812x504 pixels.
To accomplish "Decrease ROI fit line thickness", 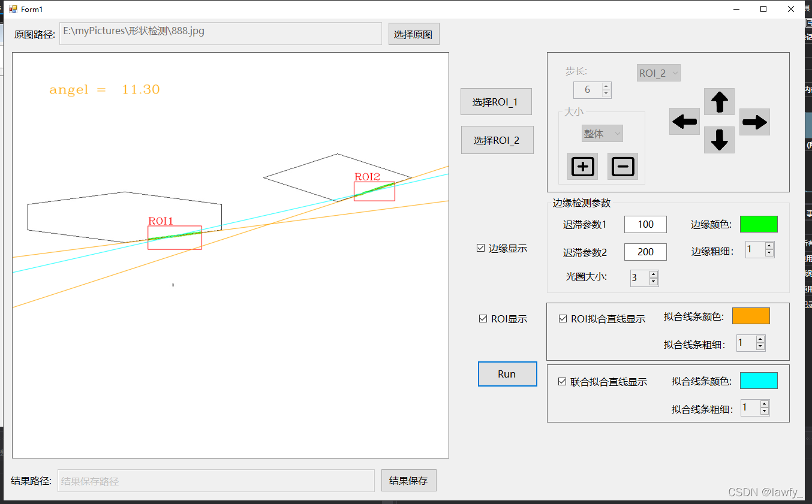I will (x=760, y=346).
